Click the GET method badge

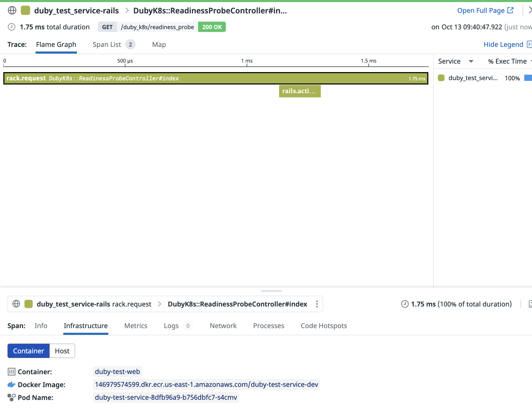pos(107,27)
